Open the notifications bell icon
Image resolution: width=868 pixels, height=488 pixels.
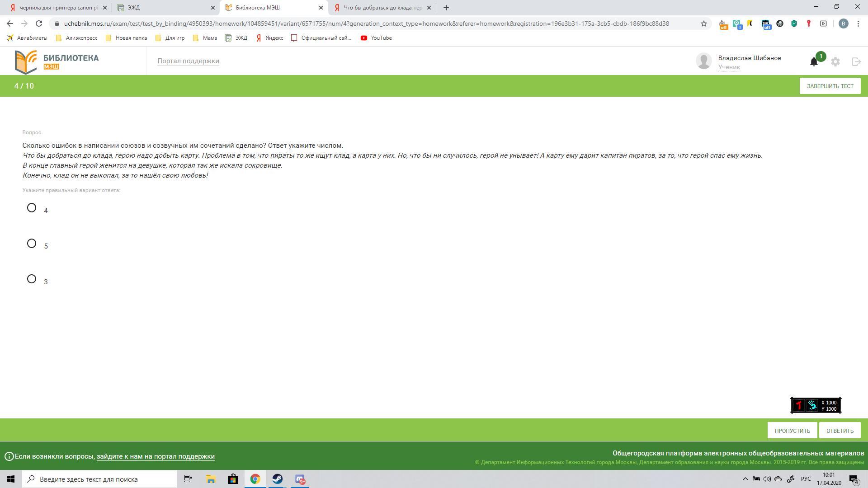[x=814, y=62]
